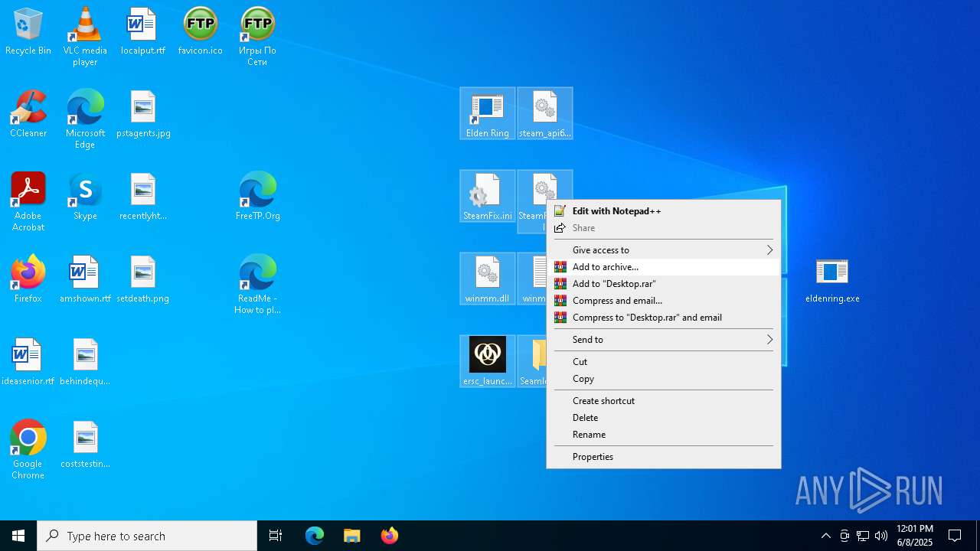Viewport: 980px width, 551px height.
Task: Click the taskbar search box
Action: click(147, 536)
